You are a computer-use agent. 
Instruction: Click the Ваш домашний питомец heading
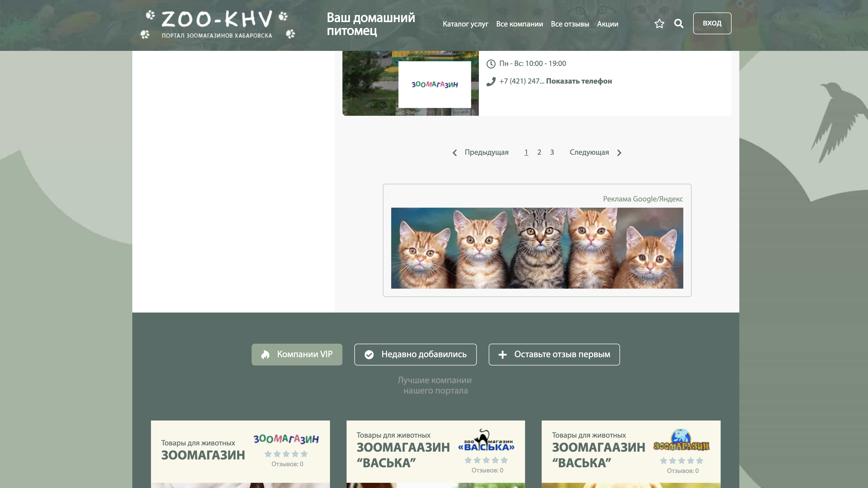coord(371,24)
